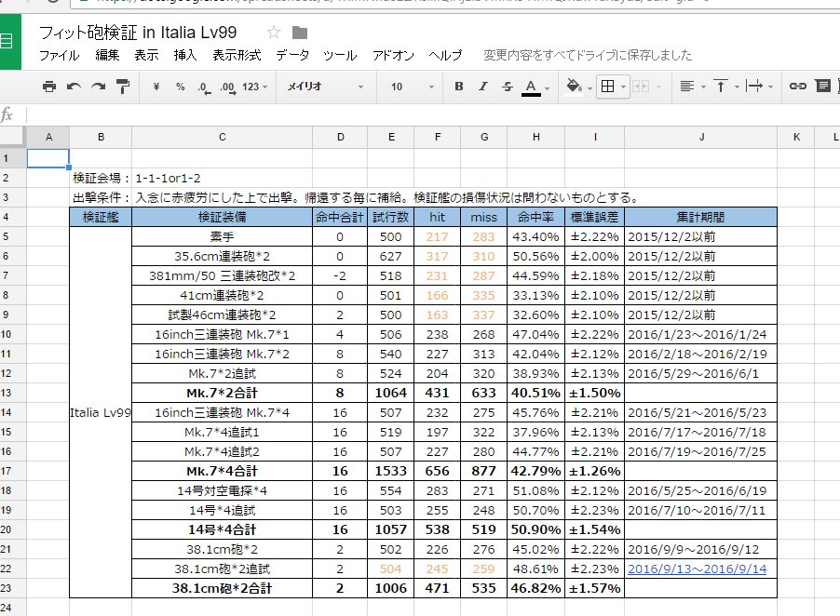This screenshot has height=616, width=840.
Task: Expand the borders dropdown arrow
Action: 623,87
